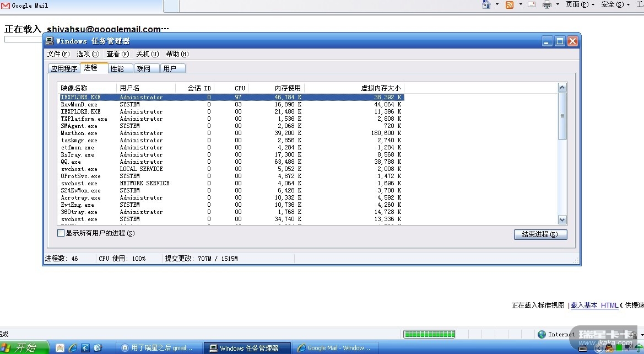The height and width of the screenshot is (354, 644).
Task: Open the Print dropdown arrow
Action: tap(558, 4)
